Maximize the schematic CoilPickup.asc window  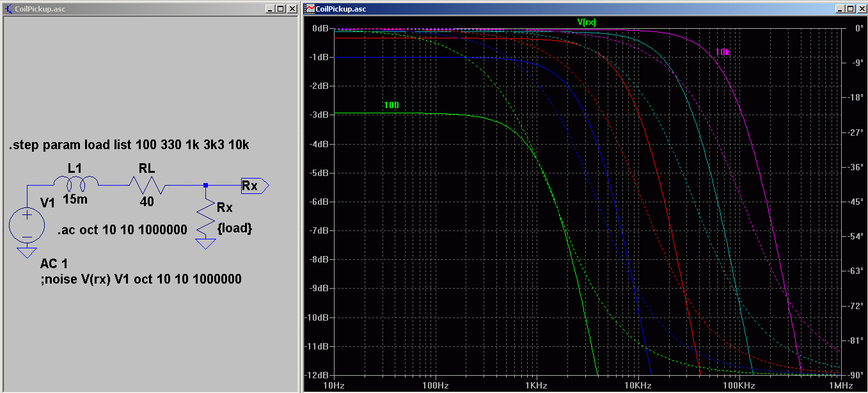281,8
